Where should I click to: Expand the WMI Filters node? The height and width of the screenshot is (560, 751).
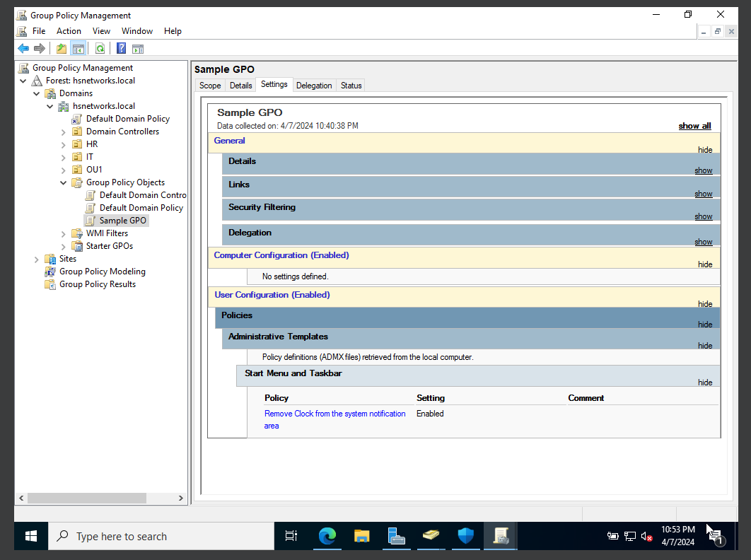tap(63, 233)
